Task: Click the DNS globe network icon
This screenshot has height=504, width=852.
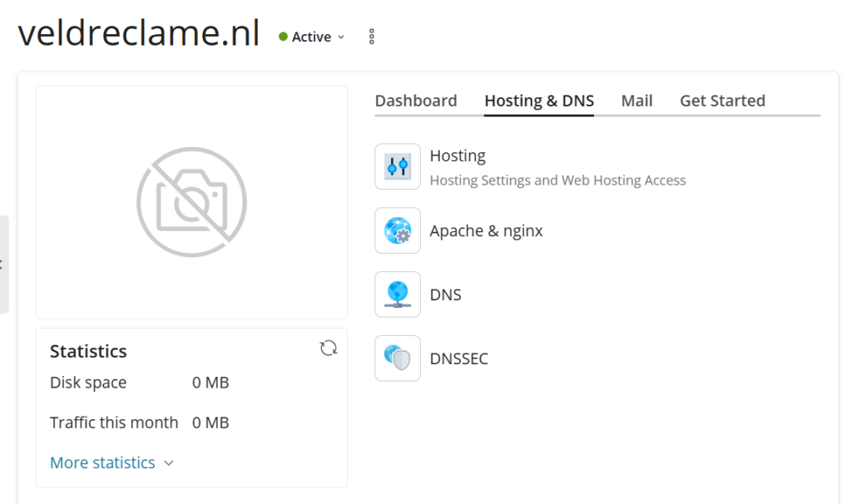Action: 398,294
